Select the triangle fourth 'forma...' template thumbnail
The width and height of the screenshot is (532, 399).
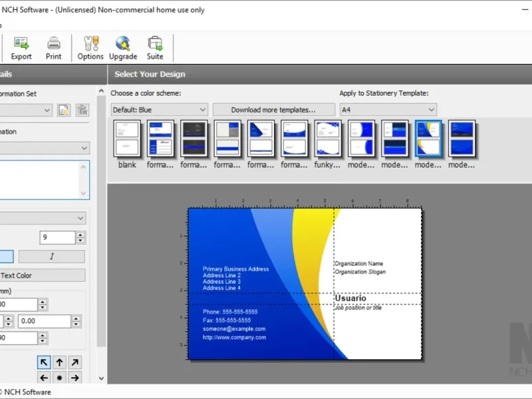pos(261,138)
